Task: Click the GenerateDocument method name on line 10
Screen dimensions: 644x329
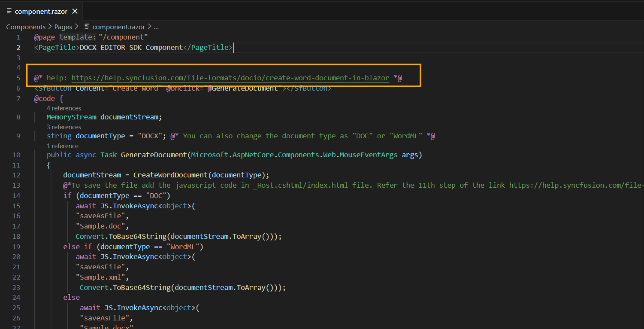Action: pyautogui.click(x=154, y=155)
